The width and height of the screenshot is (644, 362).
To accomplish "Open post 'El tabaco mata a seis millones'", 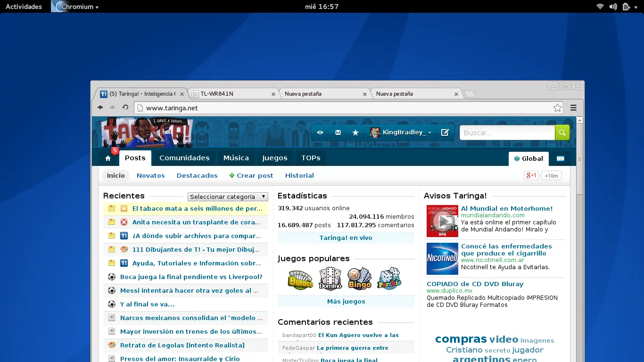I will click(x=198, y=208).
